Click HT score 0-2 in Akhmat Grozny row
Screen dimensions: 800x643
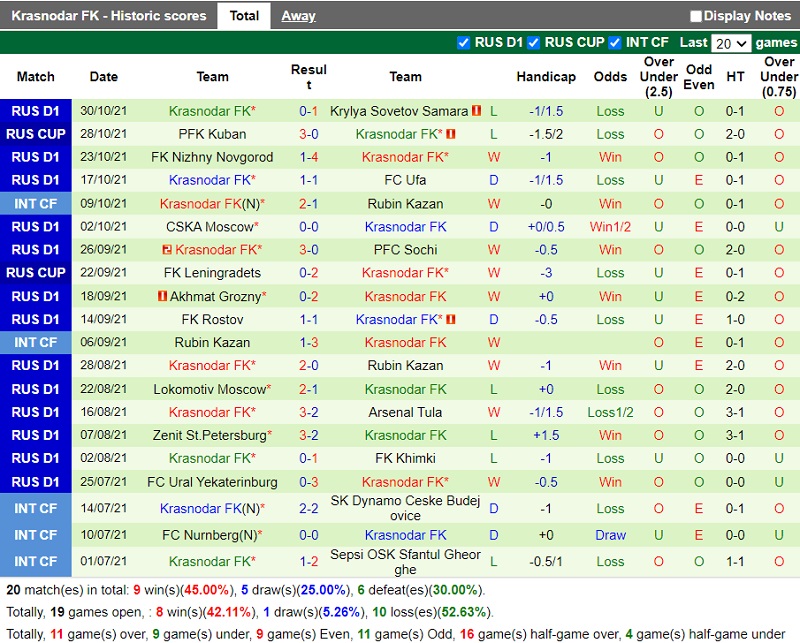(735, 296)
